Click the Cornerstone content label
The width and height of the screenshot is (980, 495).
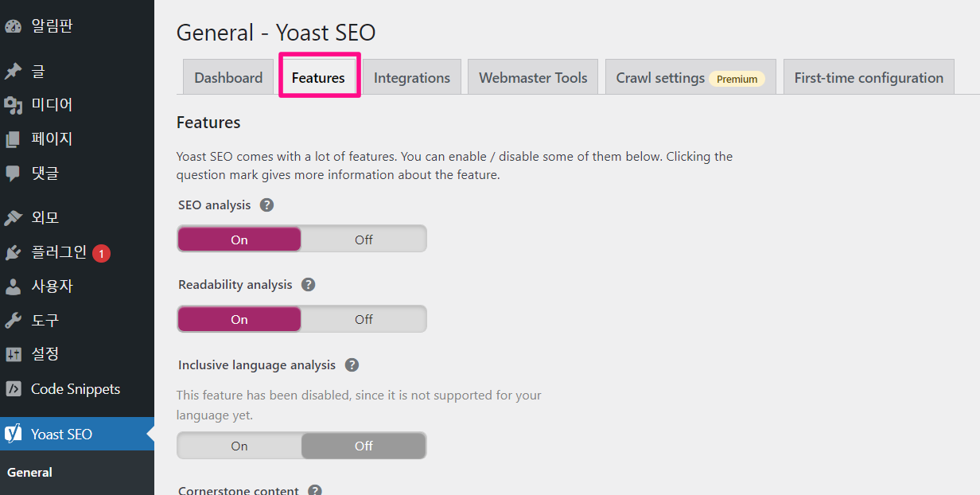pyautogui.click(x=239, y=490)
